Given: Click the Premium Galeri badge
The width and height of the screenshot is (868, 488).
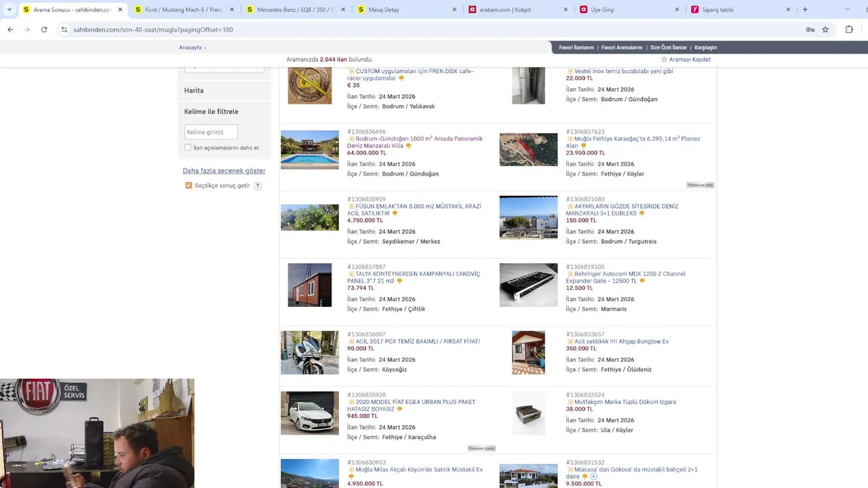Looking at the screenshot, I should click(481, 448).
